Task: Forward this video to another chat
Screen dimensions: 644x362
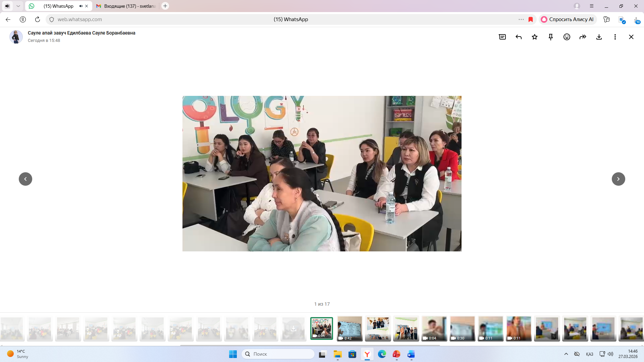Action: pyautogui.click(x=583, y=37)
